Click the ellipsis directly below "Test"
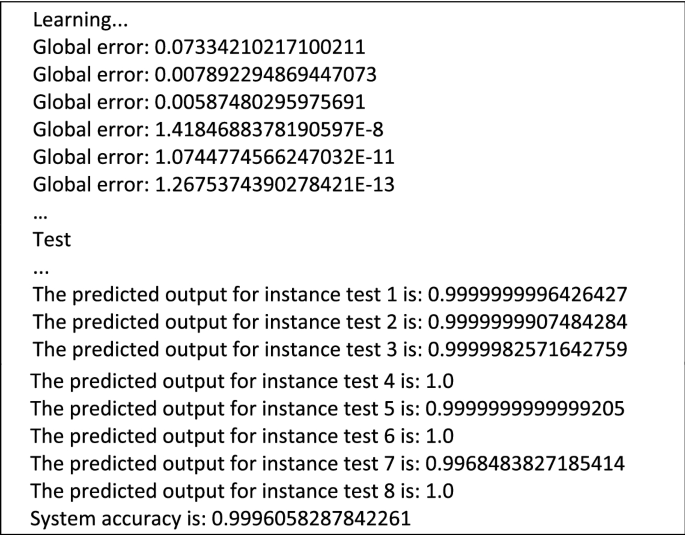 41,270
